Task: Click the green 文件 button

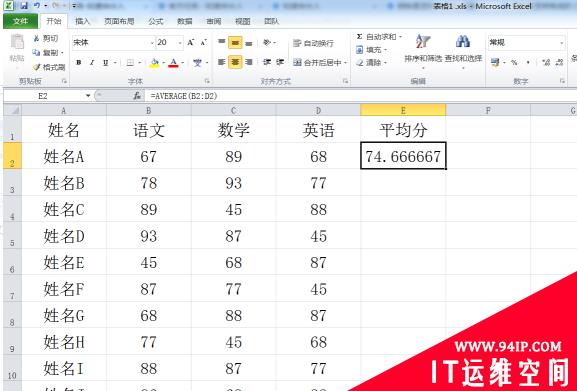Action: point(21,21)
